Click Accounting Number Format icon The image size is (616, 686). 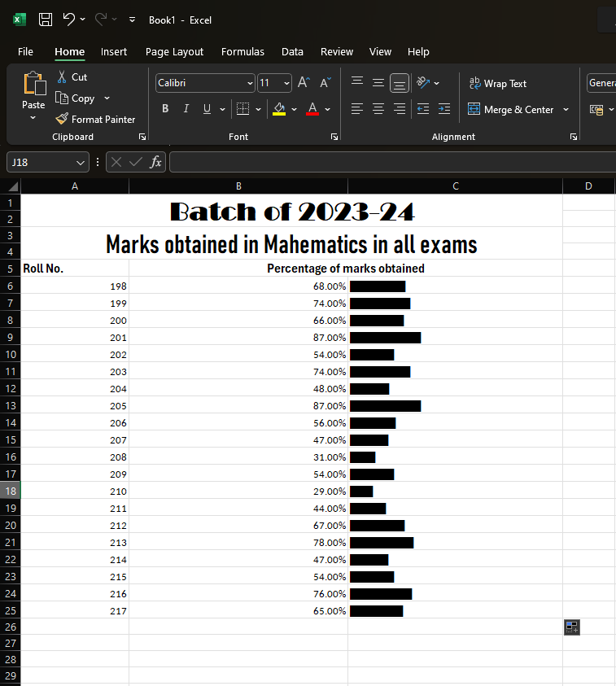[596, 109]
